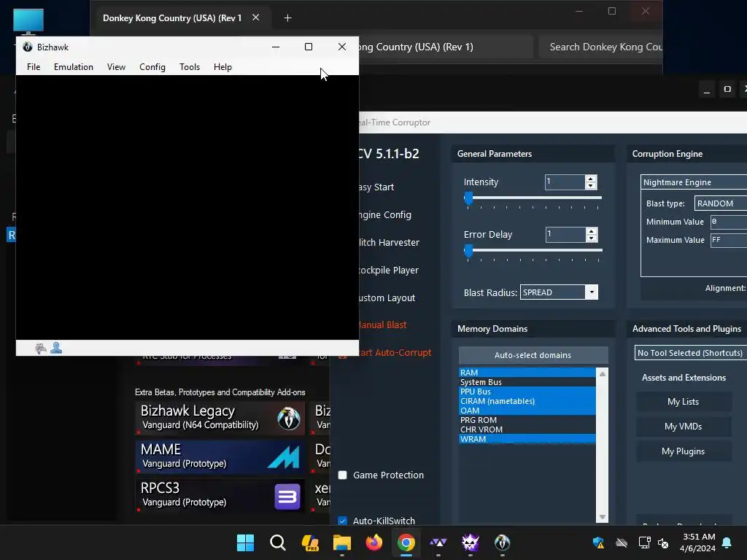Increase Error Delay with the up spinner arrow

pyautogui.click(x=591, y=231)
